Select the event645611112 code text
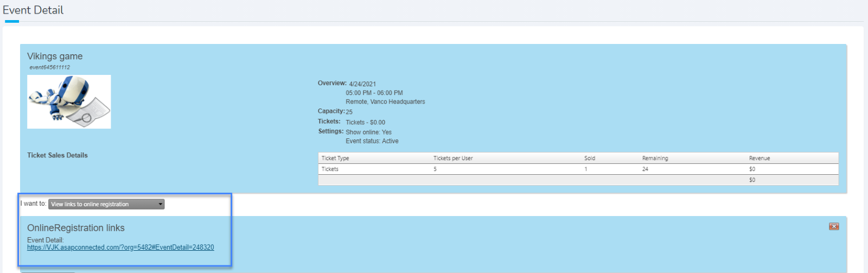The height and width of the screenshot is (273, 868). pyautogui.click(x=50, y=67)
